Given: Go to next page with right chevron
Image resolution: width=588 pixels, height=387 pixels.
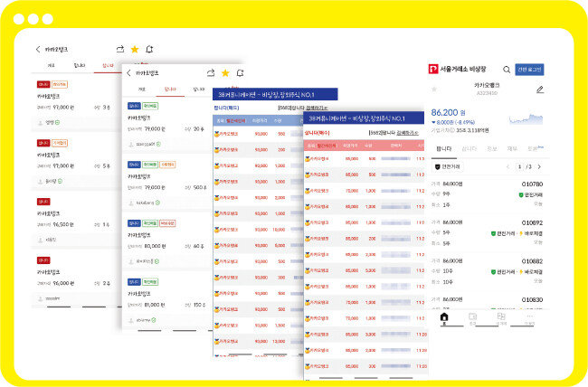Looking at the screenshot, I should click(x=539, y=166).
